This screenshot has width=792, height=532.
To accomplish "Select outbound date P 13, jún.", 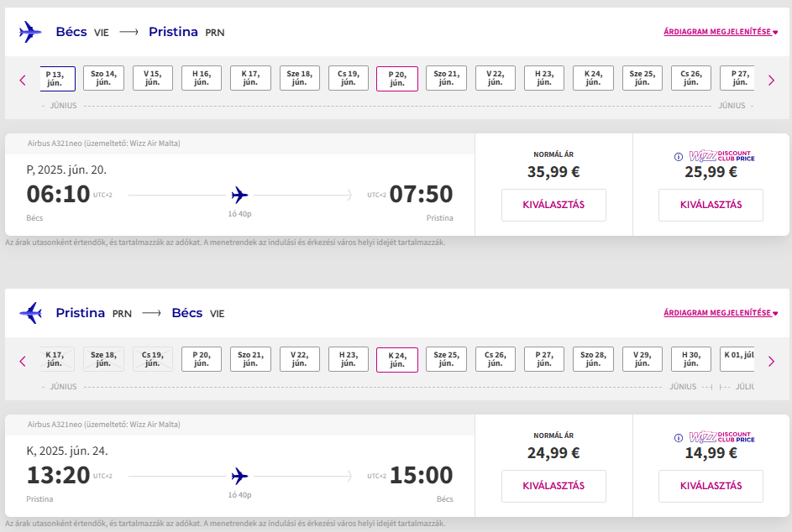I will 58,78.
